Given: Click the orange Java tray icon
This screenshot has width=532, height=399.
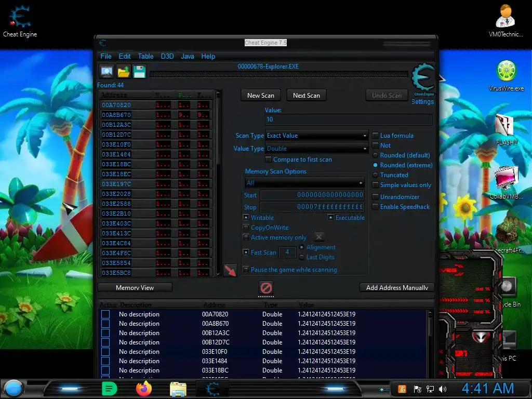Looking at the screenshot, I should coord(402,389).
